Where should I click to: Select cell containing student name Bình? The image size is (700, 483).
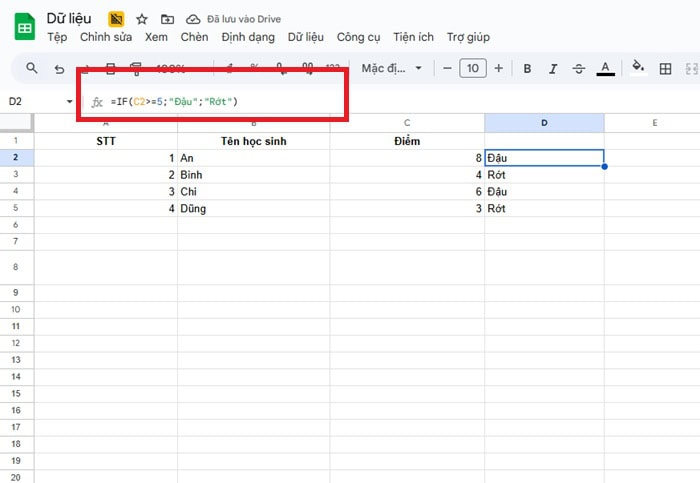[x=253, y=174]
